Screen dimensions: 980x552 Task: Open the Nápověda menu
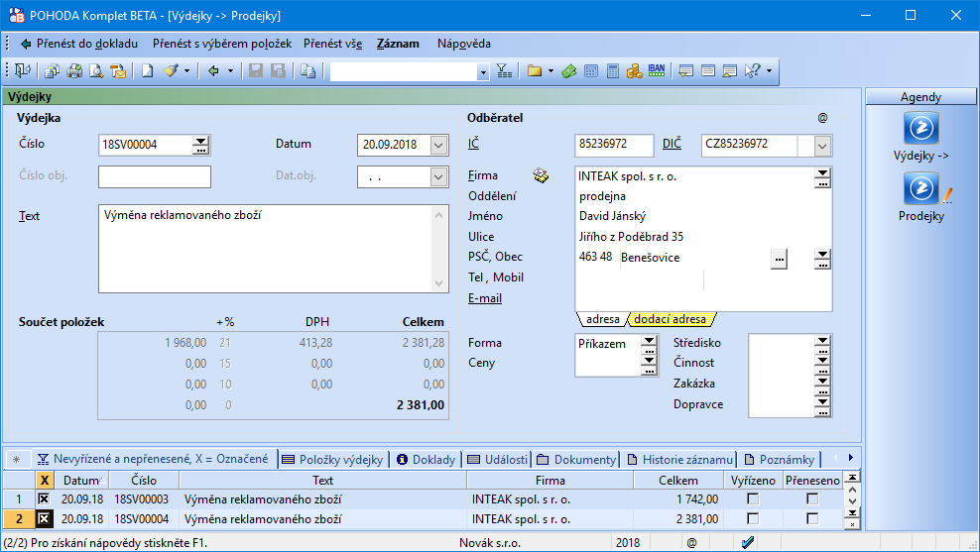click(464, 44)
